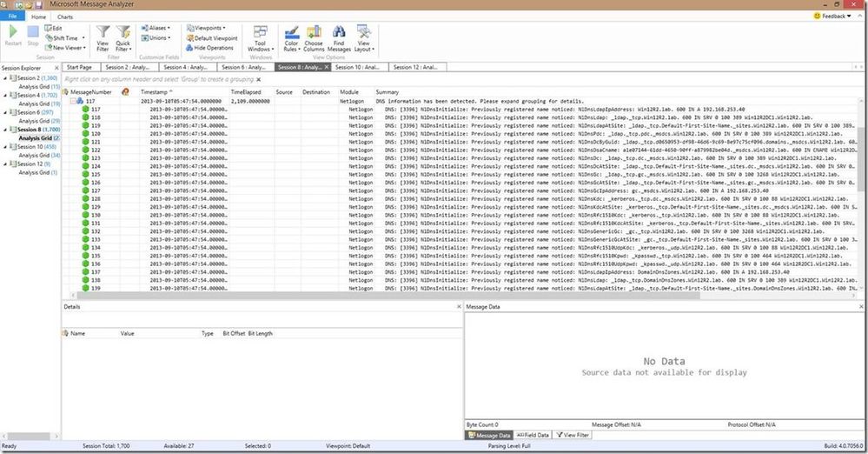The image size is (868, 454).
Task: Select the bottom Message Data tab
Action: pyautogui.click(x=489, y=435)
